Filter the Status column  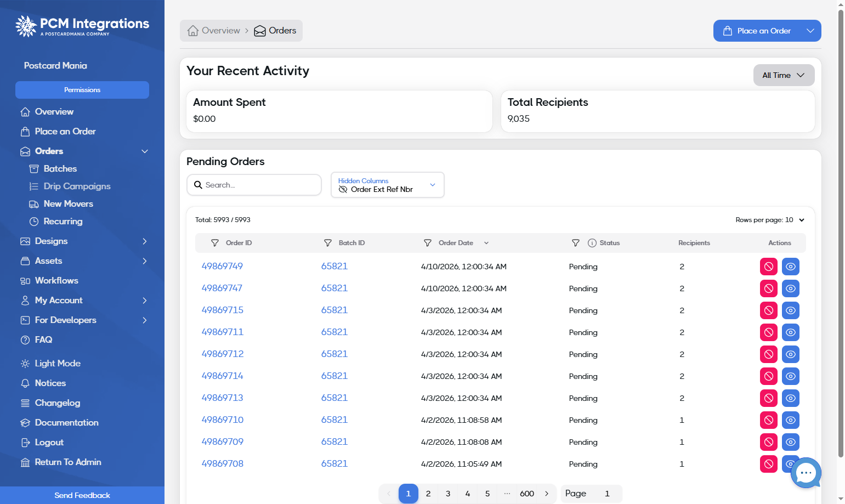(576, 243)
